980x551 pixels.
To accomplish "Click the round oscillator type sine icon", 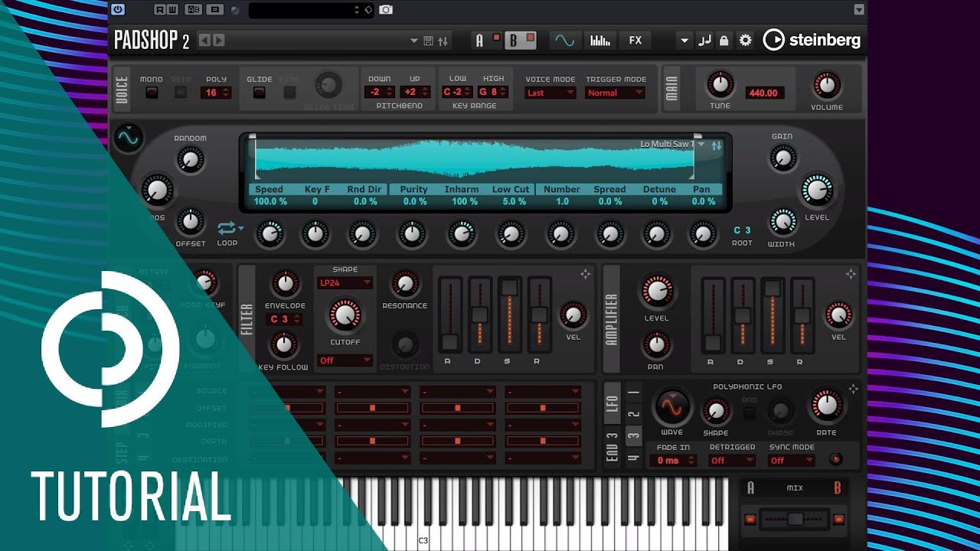I will (129, 139).
